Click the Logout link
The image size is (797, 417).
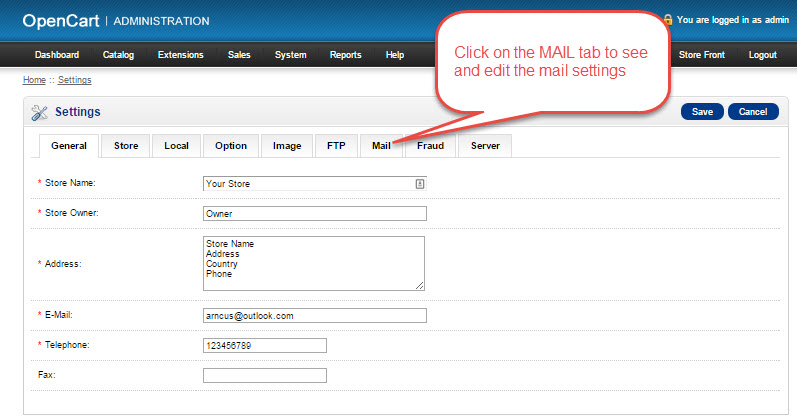click(x=762, y=55)
